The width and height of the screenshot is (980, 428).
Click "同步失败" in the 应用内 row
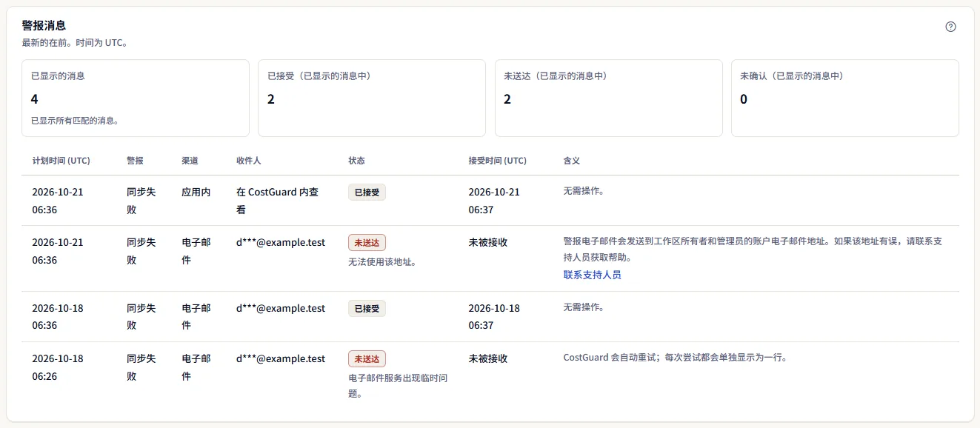tap(141, 201)
